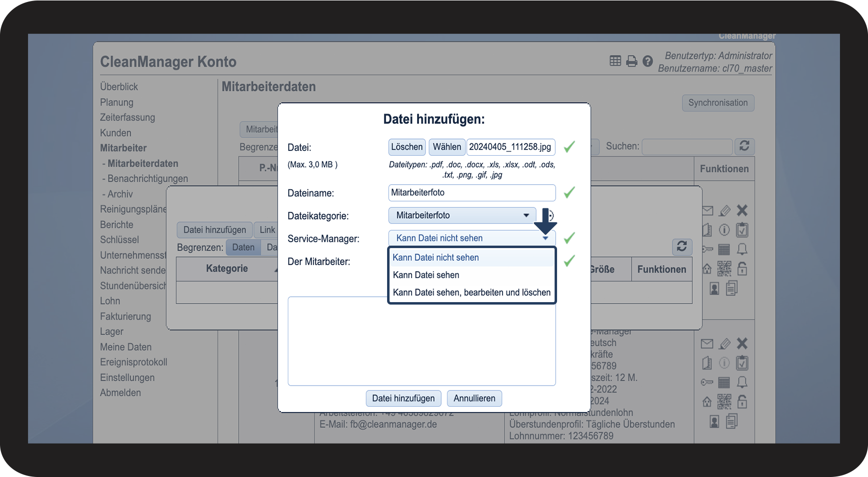Click house icon in first employee row
The height and width of the screenshot is (477, 868).
click(707, 269)
